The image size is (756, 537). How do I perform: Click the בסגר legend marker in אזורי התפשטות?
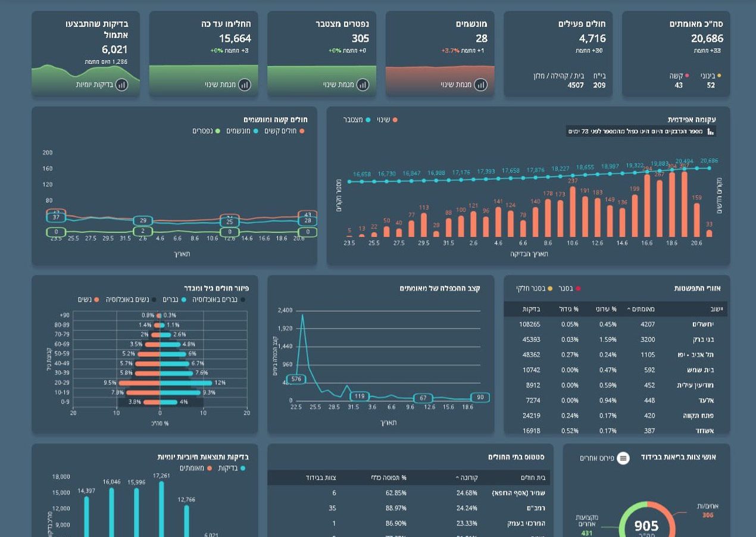pyautogui.click(x=577, y=289)
